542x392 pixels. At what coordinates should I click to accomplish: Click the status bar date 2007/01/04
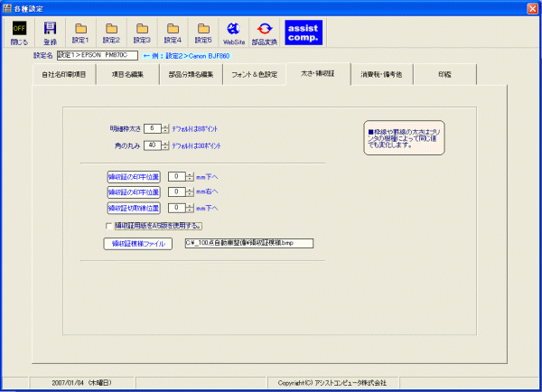click(82, 383)
